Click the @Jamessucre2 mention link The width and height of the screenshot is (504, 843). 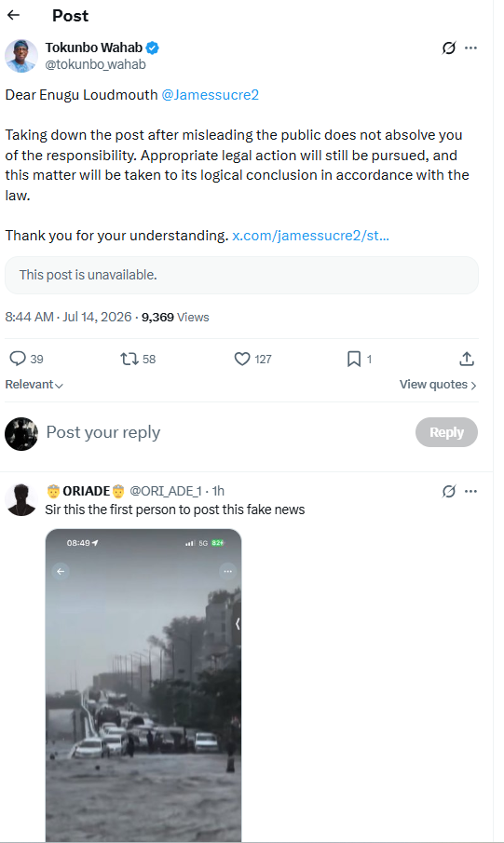click(x=210, y=95)
